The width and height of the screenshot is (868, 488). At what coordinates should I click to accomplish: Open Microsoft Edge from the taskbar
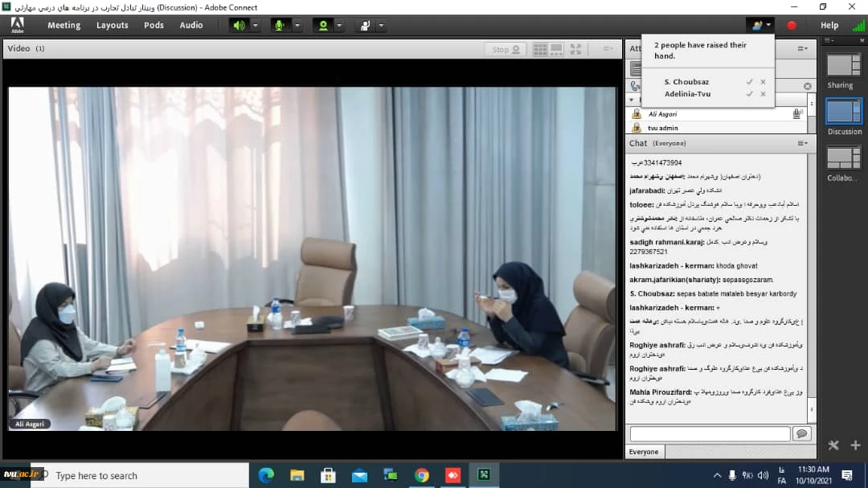click(x=266, y=475)
